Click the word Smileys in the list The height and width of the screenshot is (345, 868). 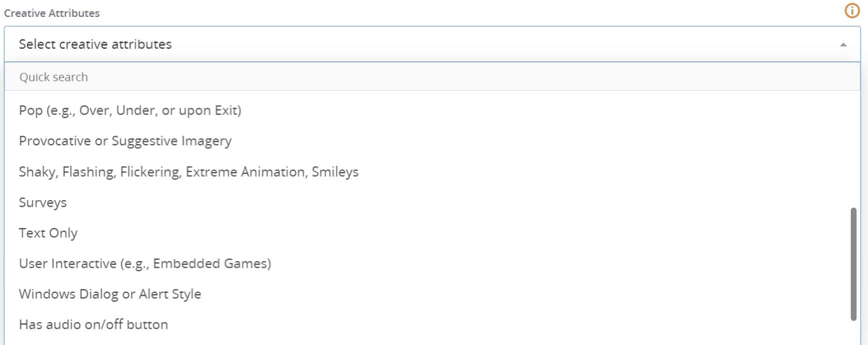click(335, 172)
